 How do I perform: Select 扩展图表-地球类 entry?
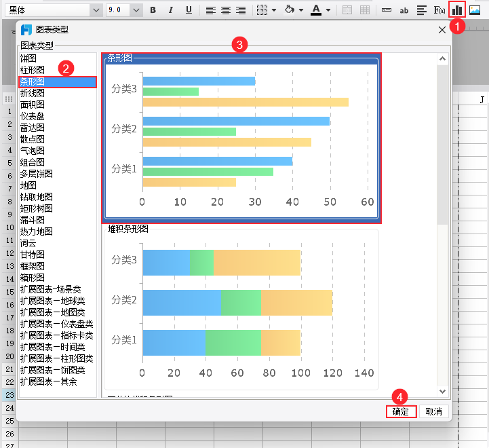click(58, 301)
